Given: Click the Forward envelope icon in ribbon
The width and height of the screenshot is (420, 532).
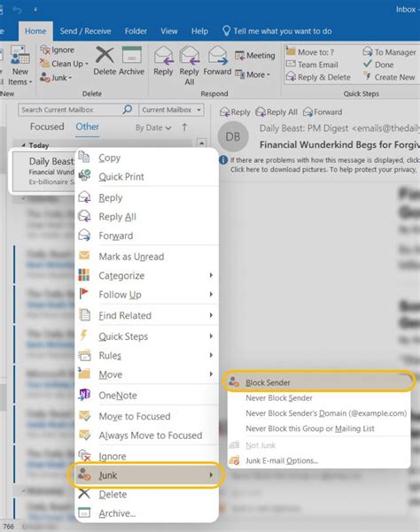Looking at the screenshot, I should click(217, 55).
